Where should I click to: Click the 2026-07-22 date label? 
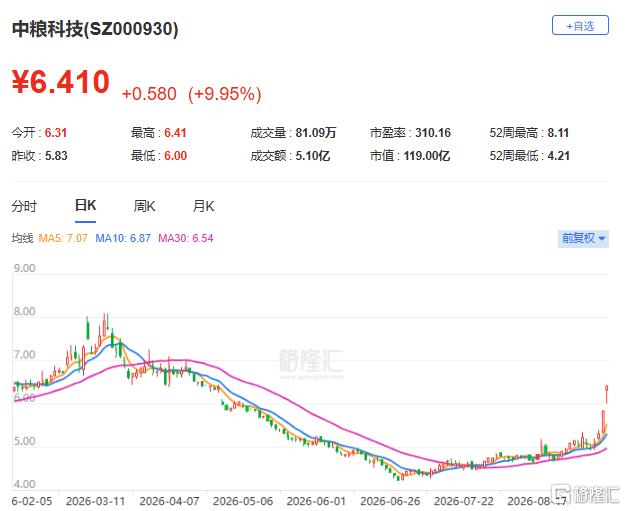pos(464,501)
